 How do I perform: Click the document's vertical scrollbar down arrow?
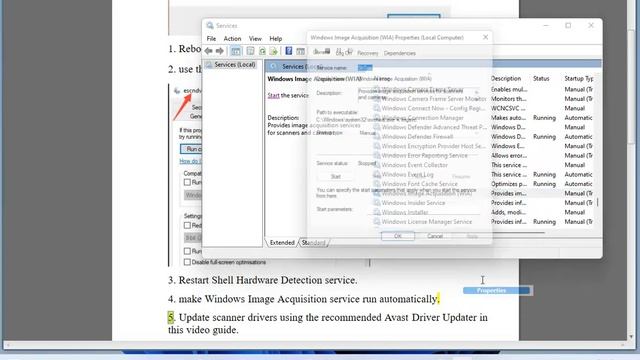point(631,337)
